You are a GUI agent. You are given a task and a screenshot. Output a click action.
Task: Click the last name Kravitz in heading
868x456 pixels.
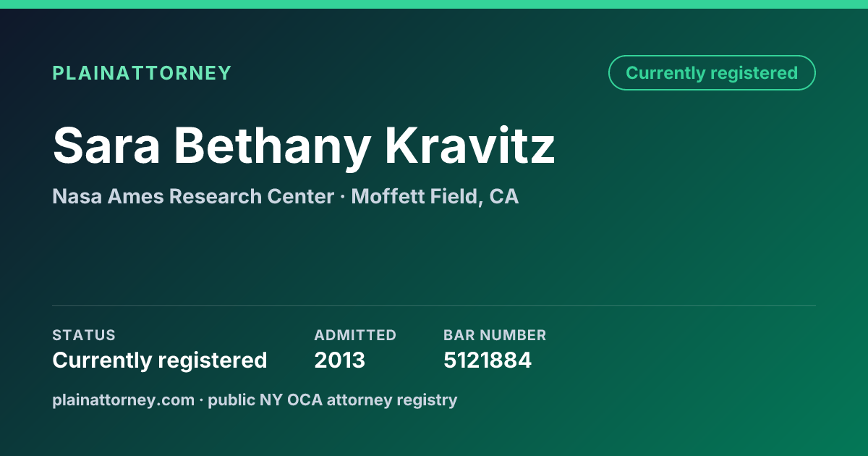tap(470, 145)
